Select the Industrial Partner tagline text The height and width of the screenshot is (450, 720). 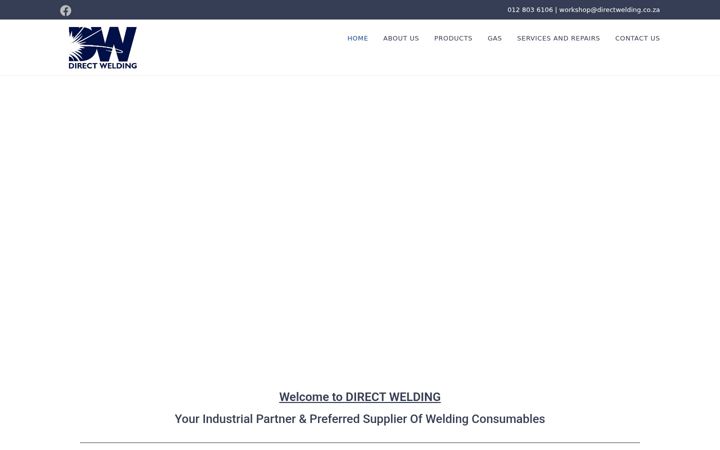tap(360, 419)
